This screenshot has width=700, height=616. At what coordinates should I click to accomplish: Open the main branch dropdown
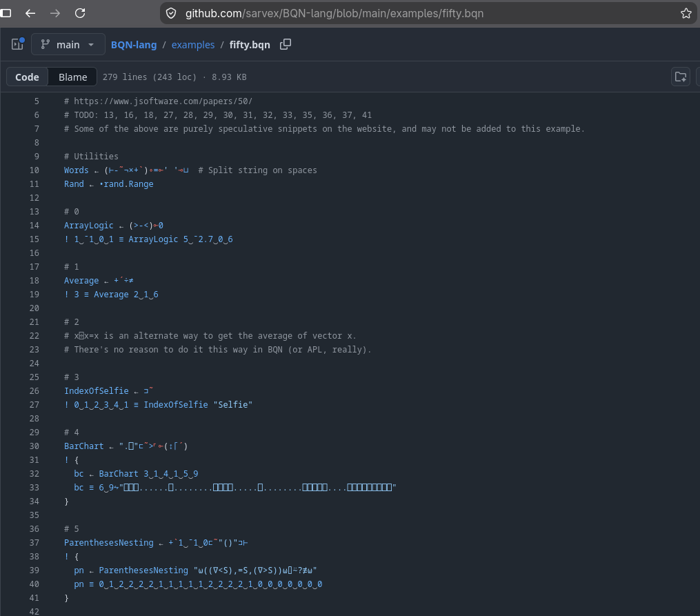pos(68,44)
